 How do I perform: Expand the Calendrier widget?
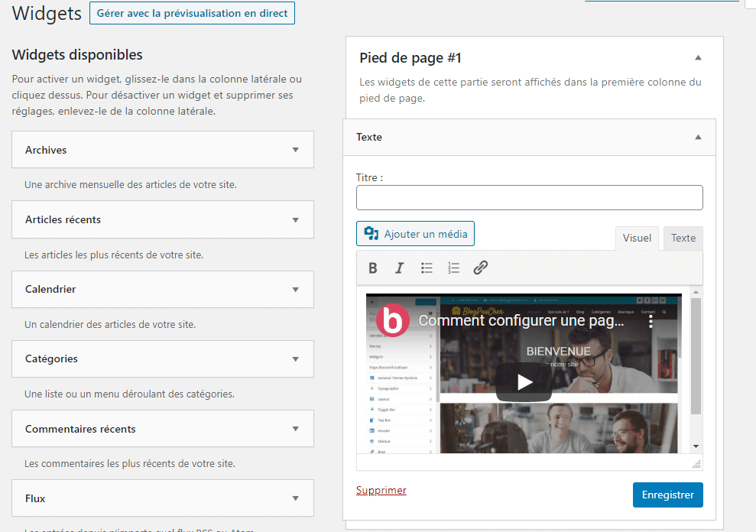pos(296,289)
